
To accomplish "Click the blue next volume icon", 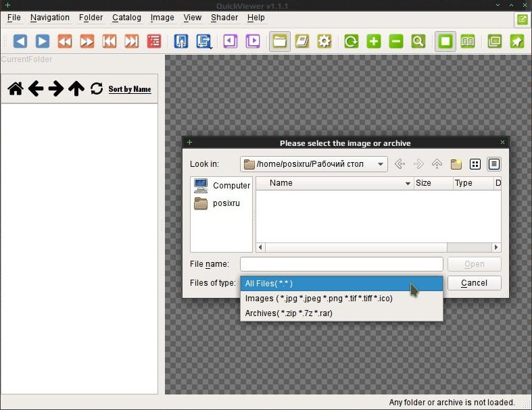I will click(203, 41).
